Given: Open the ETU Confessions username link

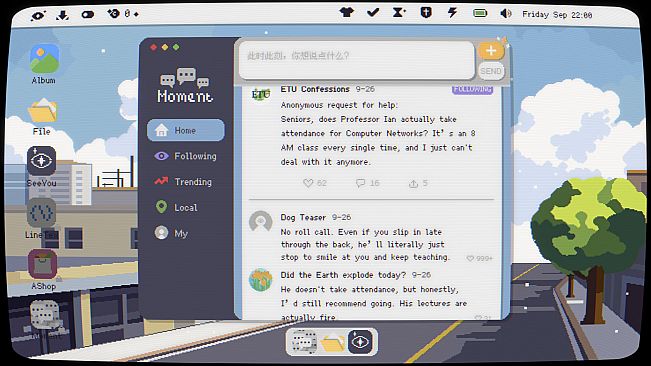Looking at the screenshot, I should click(x=315, y=89).
